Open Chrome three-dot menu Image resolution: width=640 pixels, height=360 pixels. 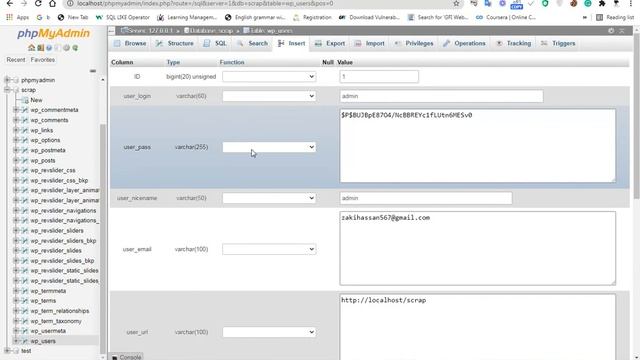(x=631, y=4)
